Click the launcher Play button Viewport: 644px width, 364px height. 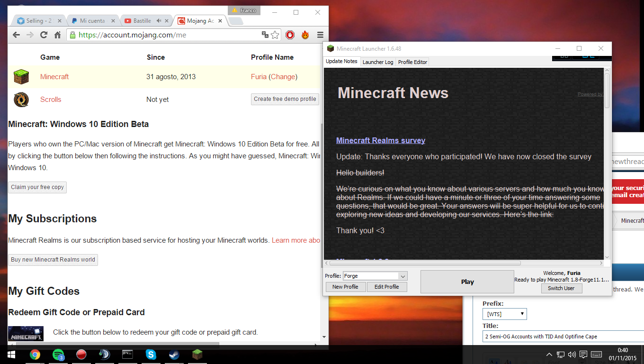tap(467, 282)
